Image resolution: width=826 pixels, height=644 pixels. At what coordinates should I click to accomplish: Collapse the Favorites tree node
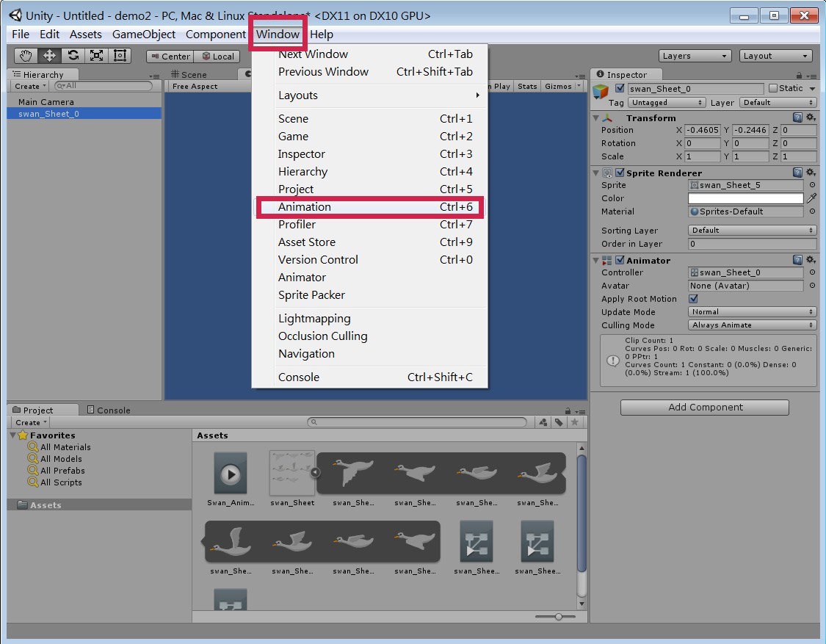click(12, 435)
